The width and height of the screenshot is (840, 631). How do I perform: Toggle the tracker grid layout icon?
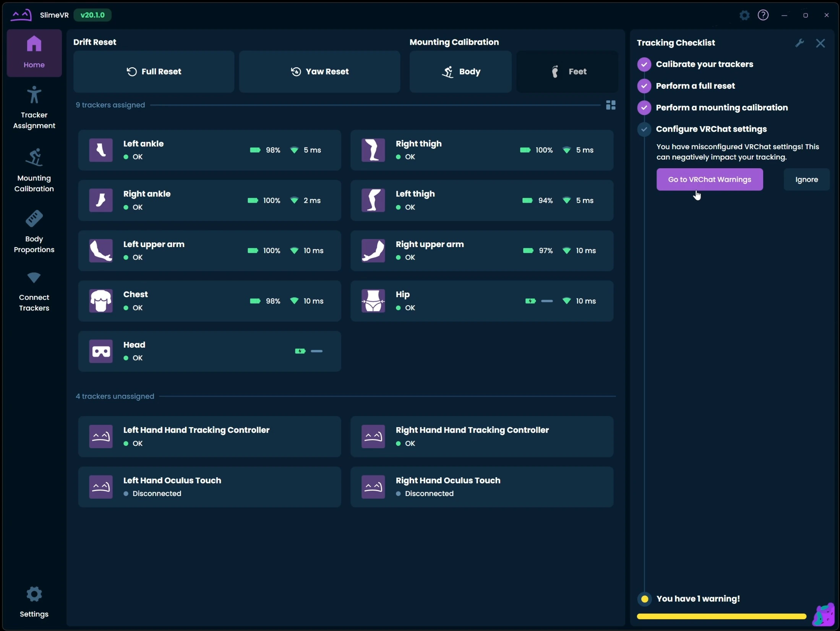click(611, 105)
